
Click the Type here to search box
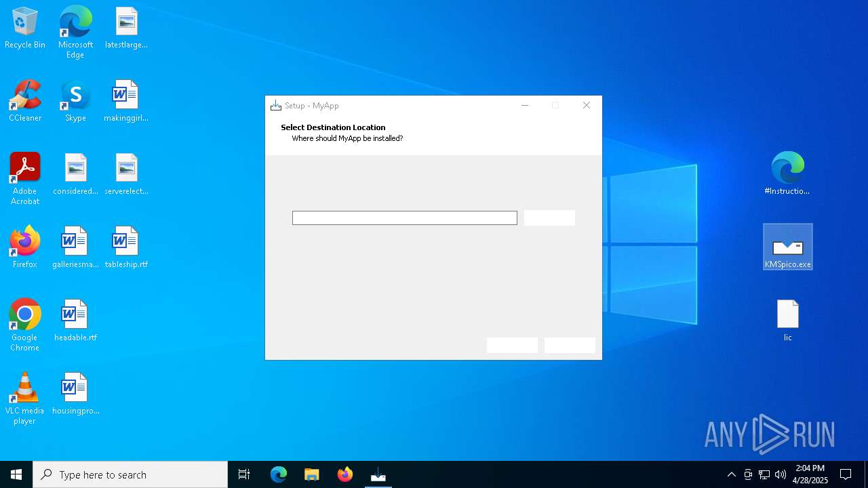pyautogui.click(x=130, y=474)
